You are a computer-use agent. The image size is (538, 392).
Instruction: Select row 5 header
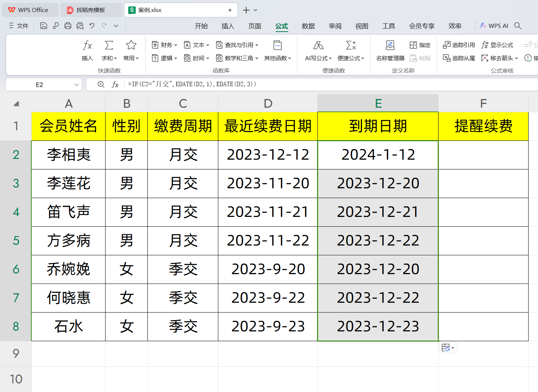pos(16,241)
